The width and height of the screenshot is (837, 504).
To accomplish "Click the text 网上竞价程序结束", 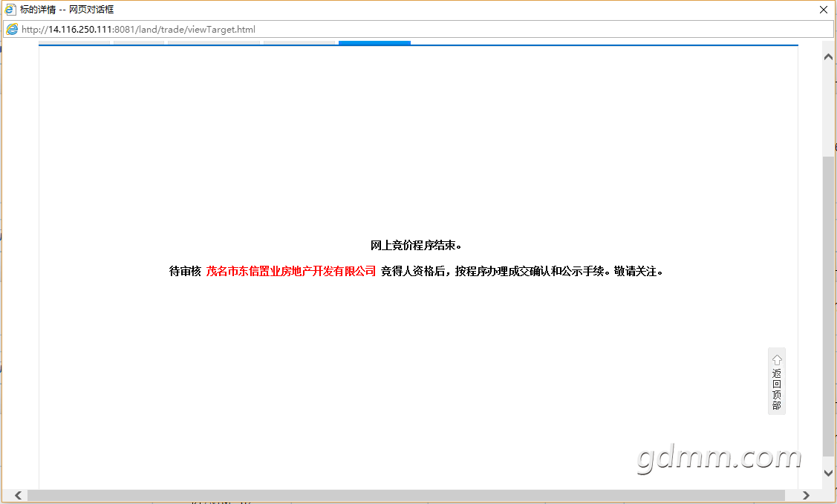I will point(416,246).
